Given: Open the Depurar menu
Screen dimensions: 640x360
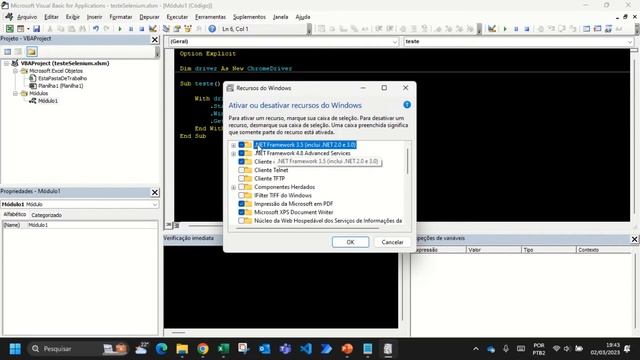Looking at the screenshot, I should [149, 17].
